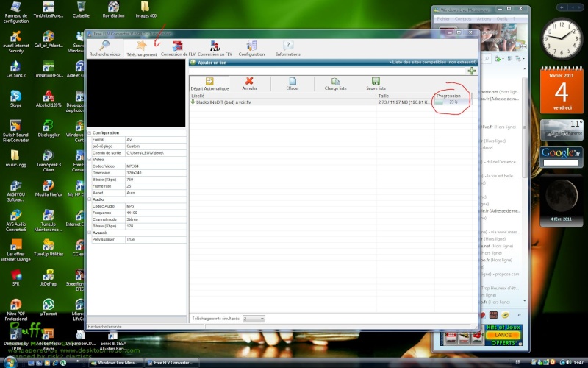Open the Conversion en FLV tool
This screenshot has height=368, width=588.
(215, 49)
